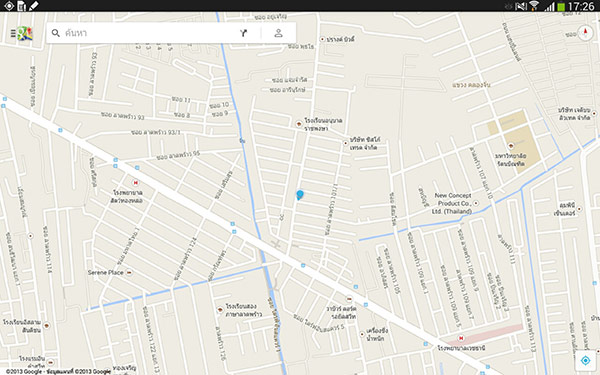The image size is (600, 375).
Task: Center map with my location button
Action: [x=585, y=360]
